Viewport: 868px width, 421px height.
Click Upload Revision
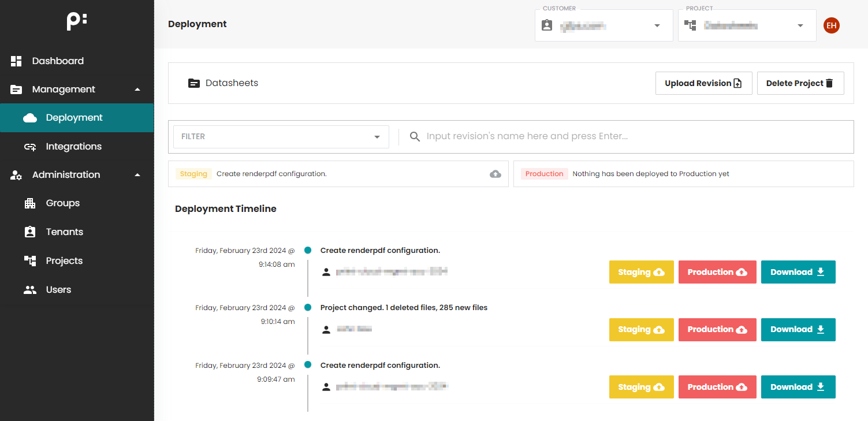[x=703, y=83]
